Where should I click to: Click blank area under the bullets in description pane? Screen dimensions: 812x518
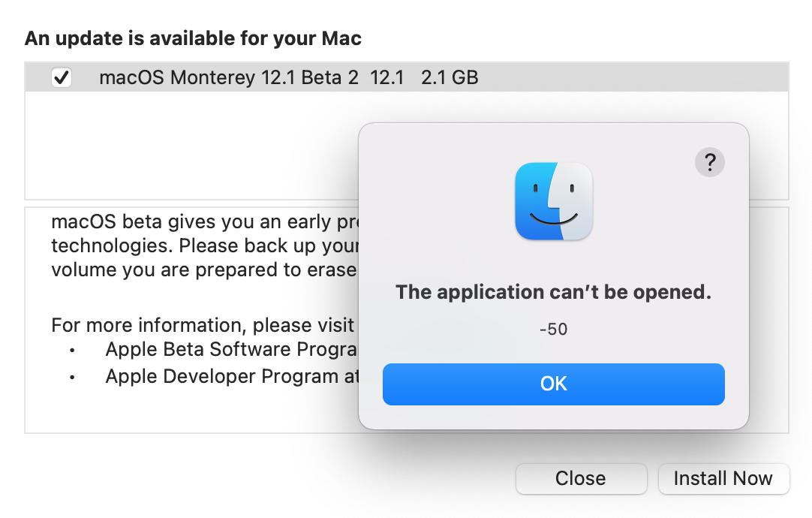pos(188,411)
